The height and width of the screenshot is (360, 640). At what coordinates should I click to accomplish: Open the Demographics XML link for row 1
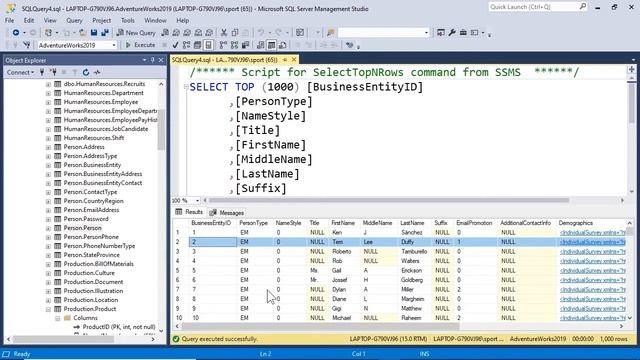click(592, 233)
